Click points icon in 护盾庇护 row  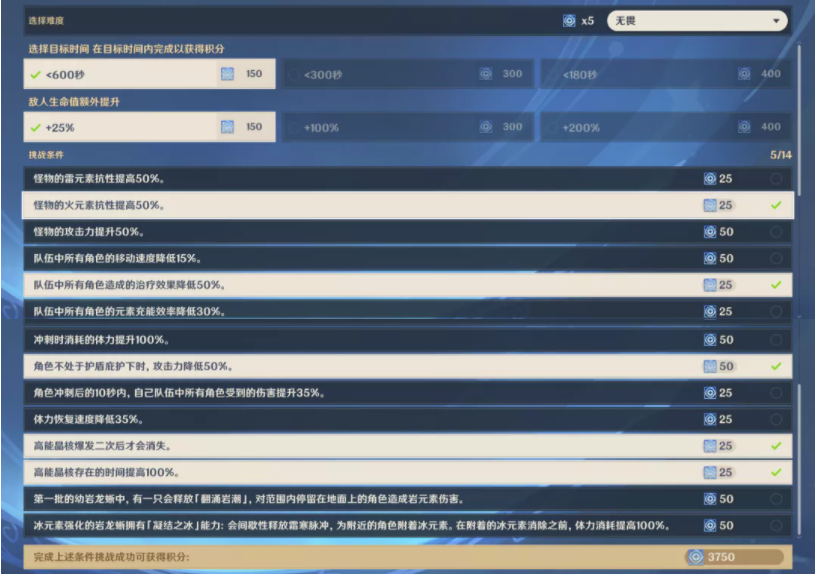pyautogui.click(x=710, y=367)
